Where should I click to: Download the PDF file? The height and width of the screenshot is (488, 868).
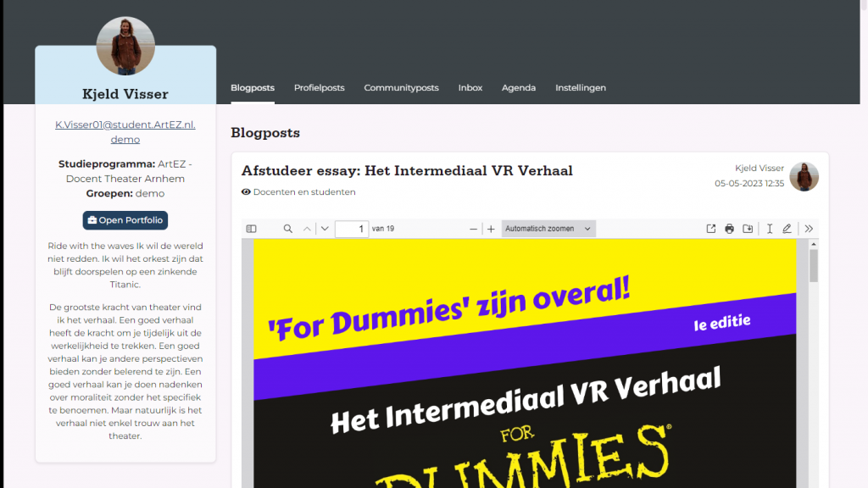[x=748, y=229]
